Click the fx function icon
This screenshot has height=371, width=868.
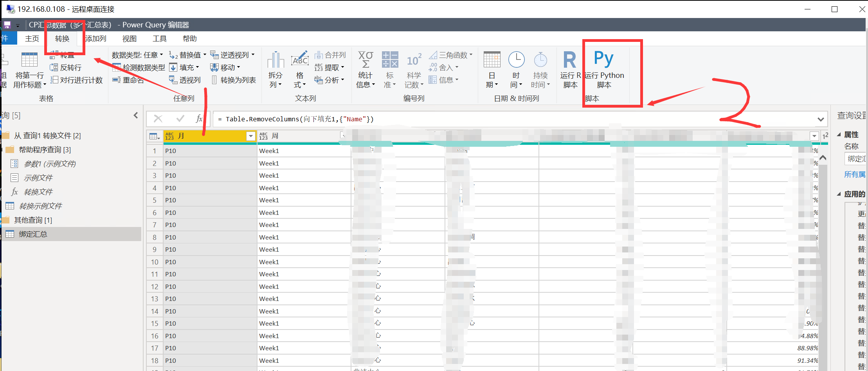[x=200, y=119]
